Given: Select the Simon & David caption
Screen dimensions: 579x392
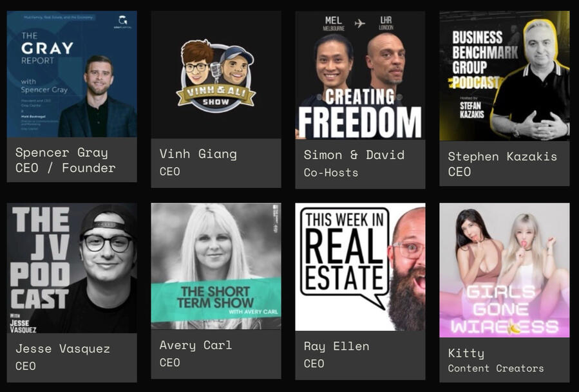Looking at the screenshot, I should click(x=354, y=154).
